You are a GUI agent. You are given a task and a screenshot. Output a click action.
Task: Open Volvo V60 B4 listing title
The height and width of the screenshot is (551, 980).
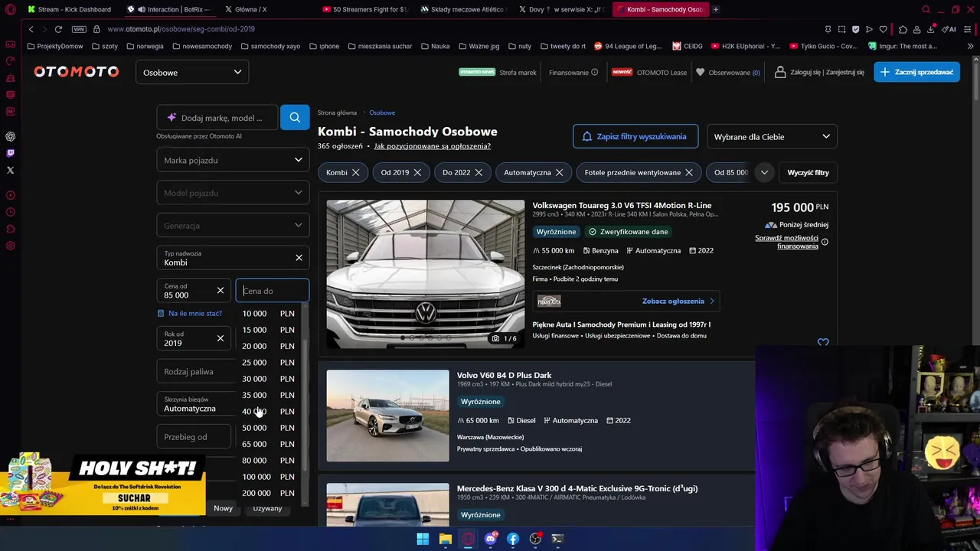click(504, 375)
